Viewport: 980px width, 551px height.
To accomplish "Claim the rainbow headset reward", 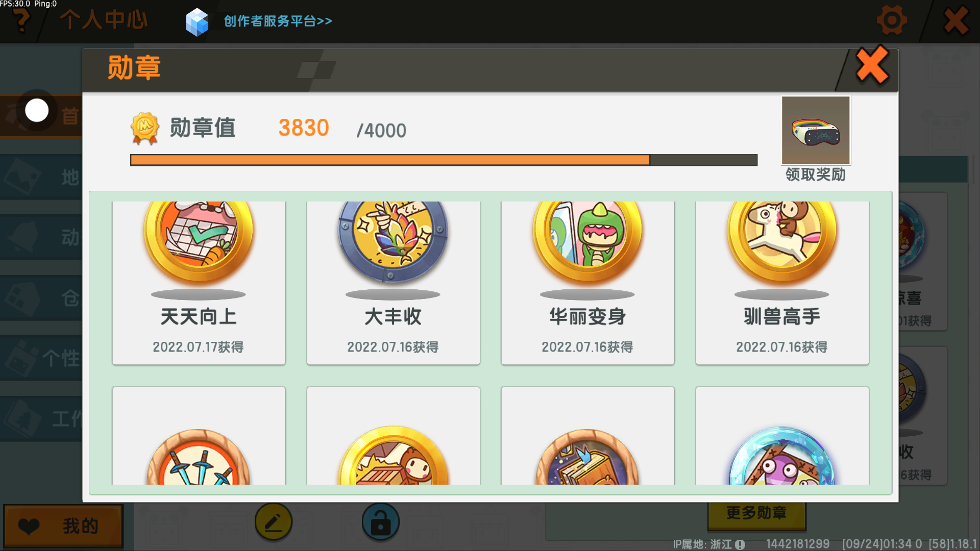I will pyautogui.click(x=816, y=131).
